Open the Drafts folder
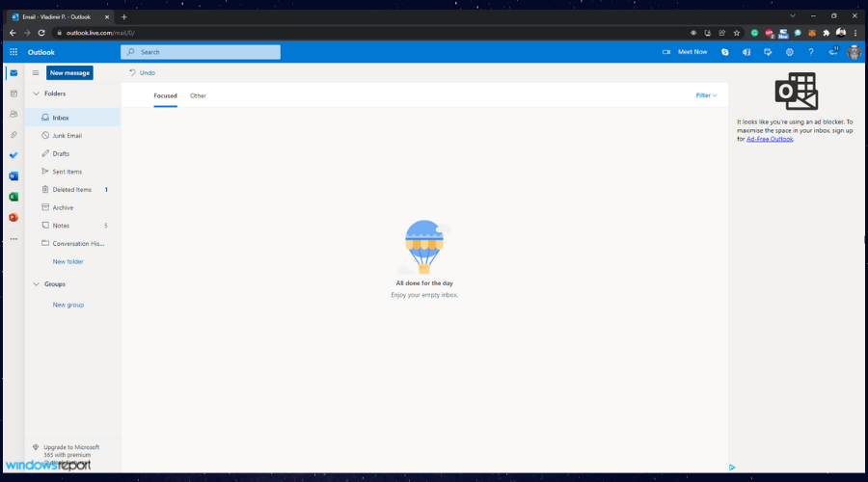 point(72,153)
